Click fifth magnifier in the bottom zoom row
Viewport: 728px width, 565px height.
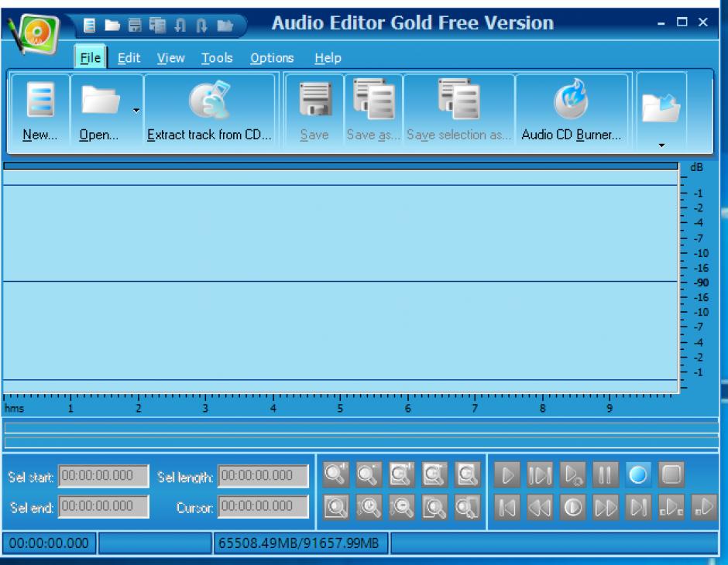(467, 507)
